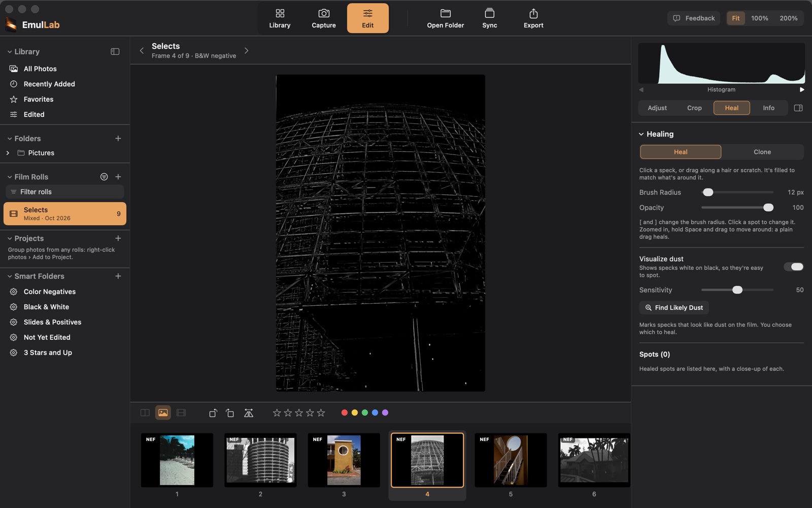Viewport: 812px width, 508px height.
Task: Select Heal healing mode
Action: pos(681,152)
